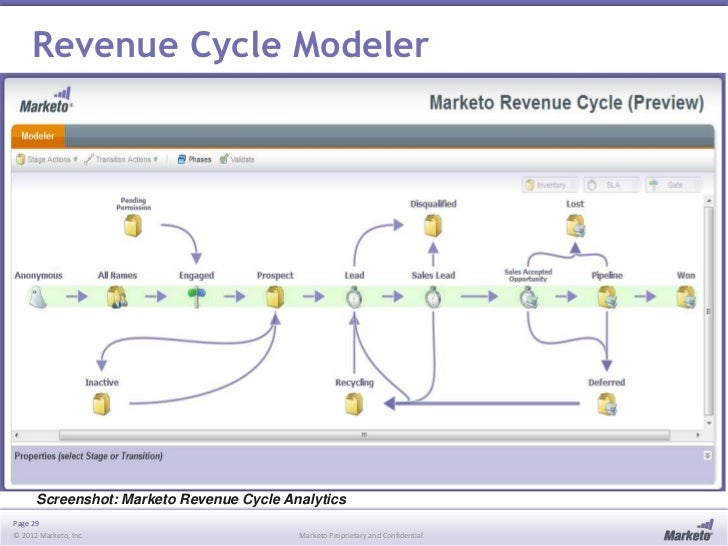The height and width of the screenshot is (546, 728).
Task: Select the Recycling stage icon
Action: 354,404
